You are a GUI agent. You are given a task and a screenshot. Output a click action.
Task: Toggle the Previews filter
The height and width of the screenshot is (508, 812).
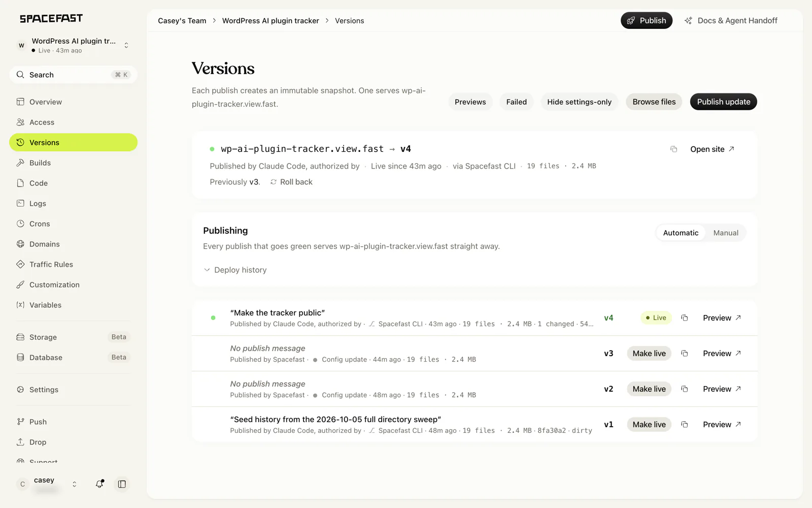click(470, 102)
